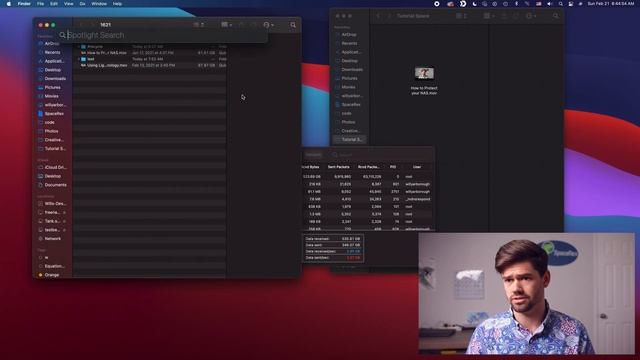640x360 pixels.
Task: Select the "test" folder row
Action: click(x=150, y=59)
